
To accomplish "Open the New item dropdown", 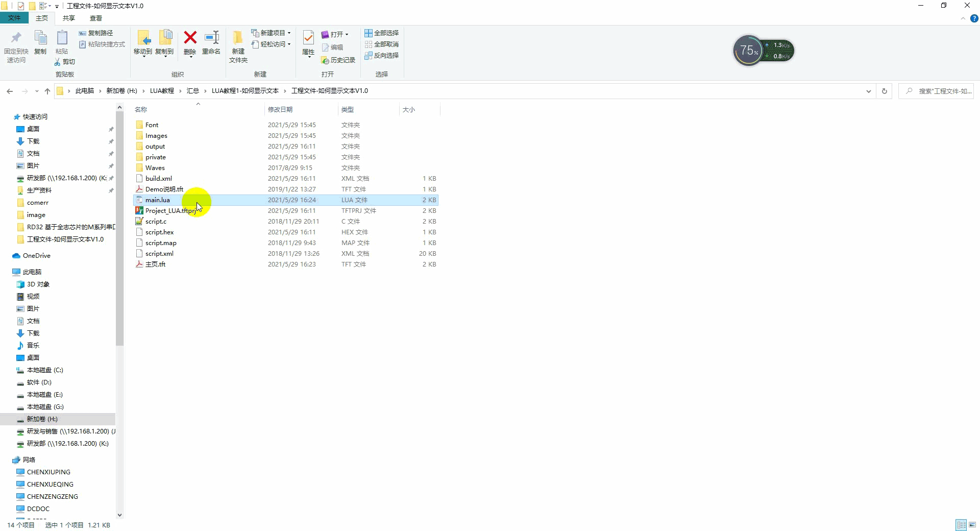I will pyautogui.click(x=271, y=33).
